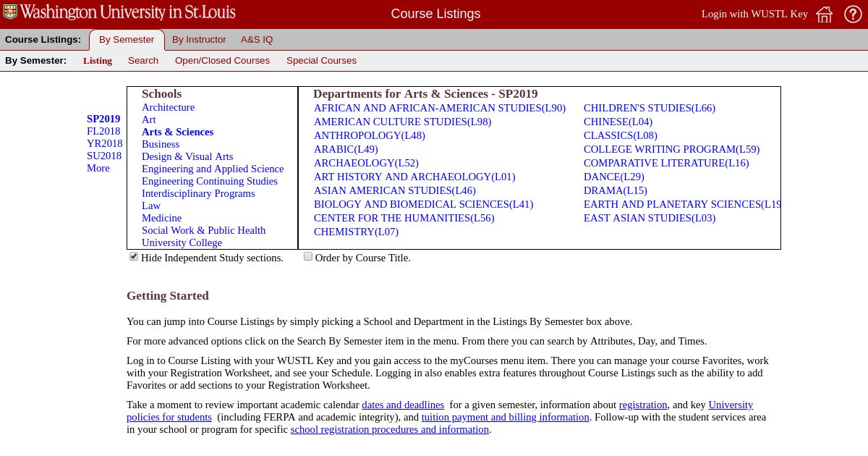Expand More semesters

98,168
